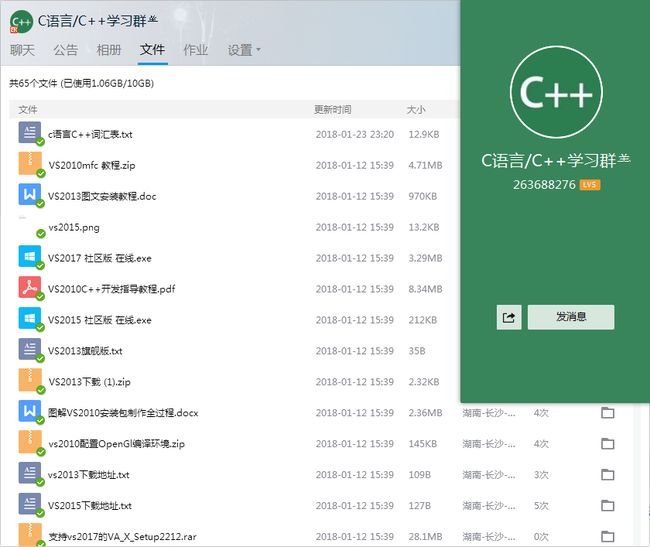Image resolution: width=650 pixels, height=547 pixels.
Task: Click text icon of VS2015下载地址.txt
Action: click(x=30, y=503)
